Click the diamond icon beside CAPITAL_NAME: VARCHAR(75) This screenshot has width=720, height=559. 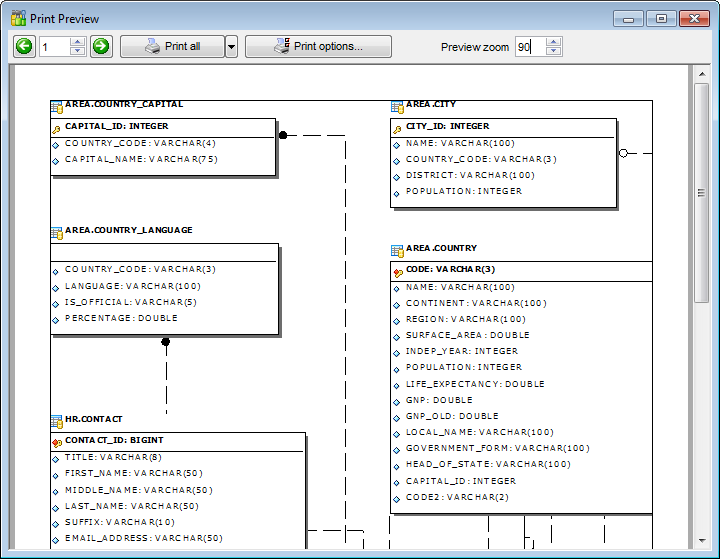point(56,161)
